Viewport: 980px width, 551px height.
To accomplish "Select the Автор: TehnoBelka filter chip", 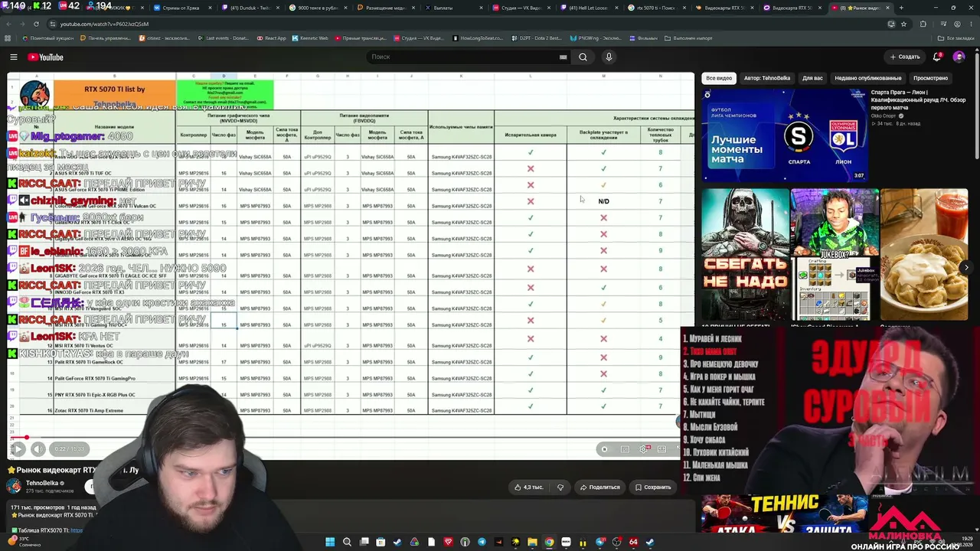I will tap(767, 78).
